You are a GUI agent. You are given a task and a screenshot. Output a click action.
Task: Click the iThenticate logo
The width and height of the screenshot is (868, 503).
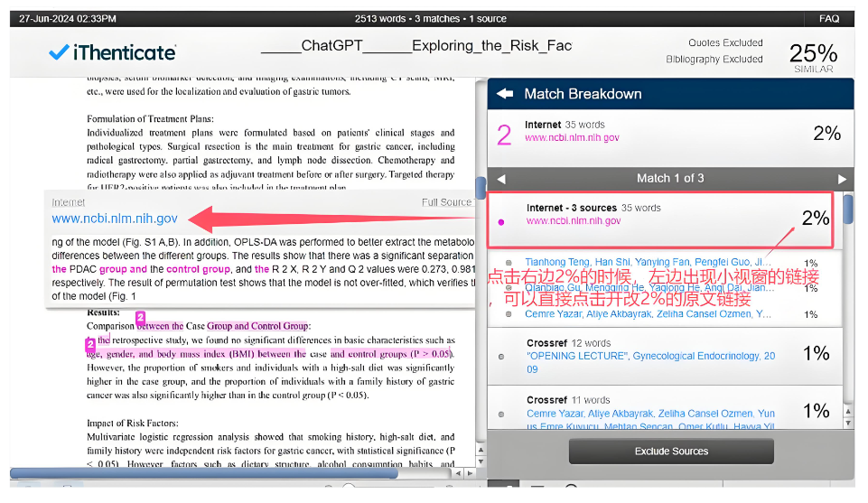point(112,52)
